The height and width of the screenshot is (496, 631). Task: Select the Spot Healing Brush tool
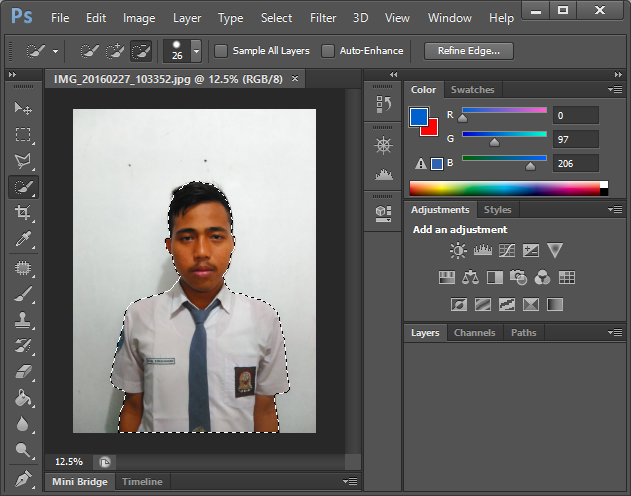pyautogui.click(x=23, y=268)
